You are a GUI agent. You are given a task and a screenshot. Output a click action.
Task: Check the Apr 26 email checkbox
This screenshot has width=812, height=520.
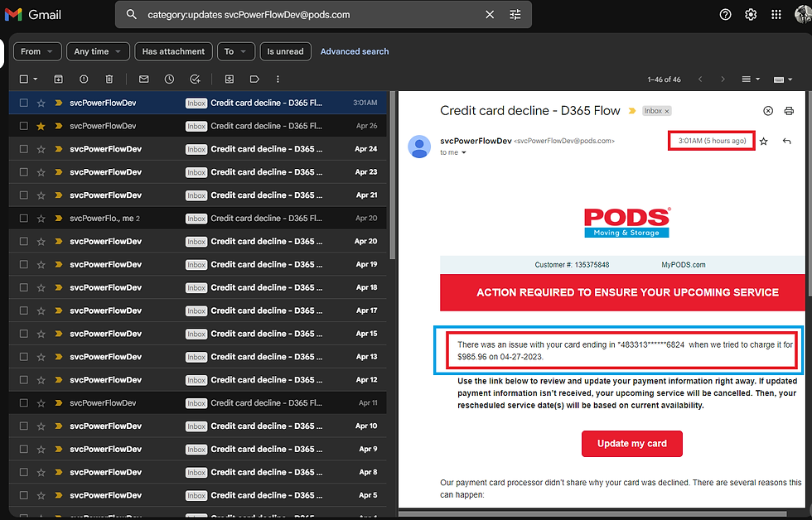point(24,126)
